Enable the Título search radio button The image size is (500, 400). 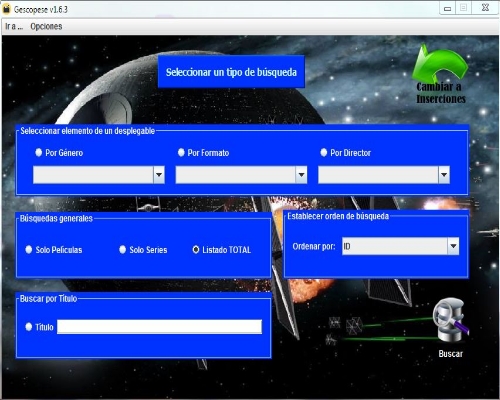click(29, 327)
